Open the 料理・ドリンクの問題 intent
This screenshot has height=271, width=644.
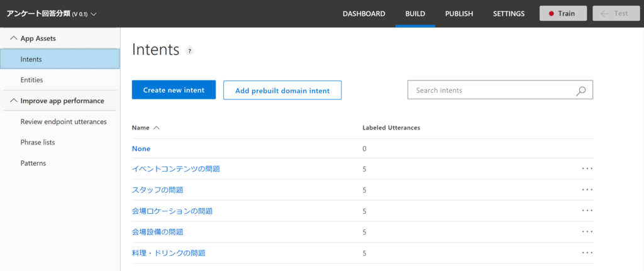169,253
